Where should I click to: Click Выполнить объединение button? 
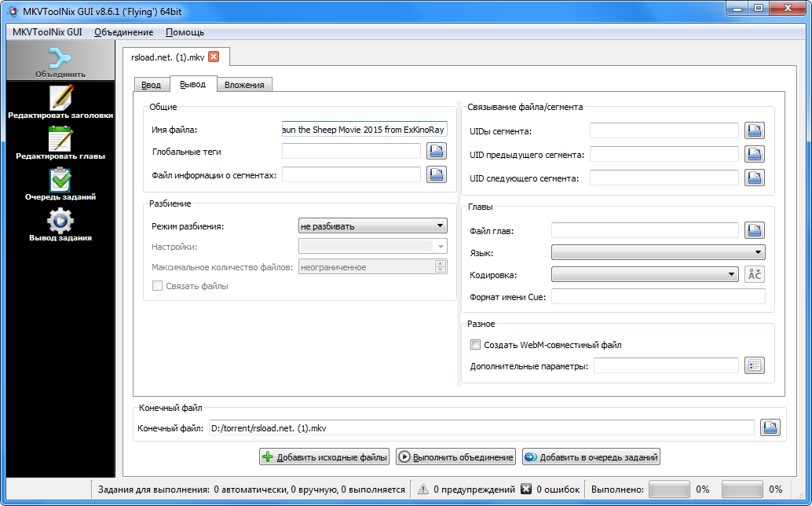tap(455, 456)
